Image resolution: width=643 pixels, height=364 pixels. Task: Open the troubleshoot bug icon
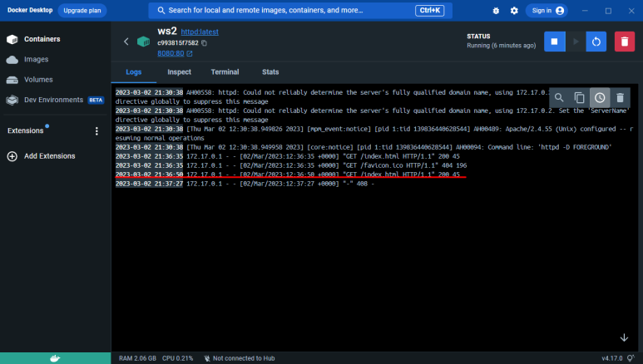496,11
